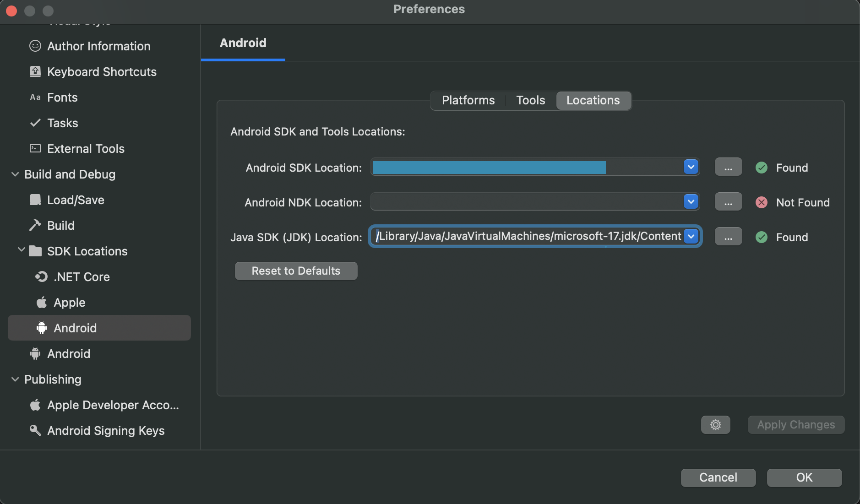The height and width of the screenshot is (504, 860).
Task: Select Apple under SDK Locations
Action: pos(69,303)
